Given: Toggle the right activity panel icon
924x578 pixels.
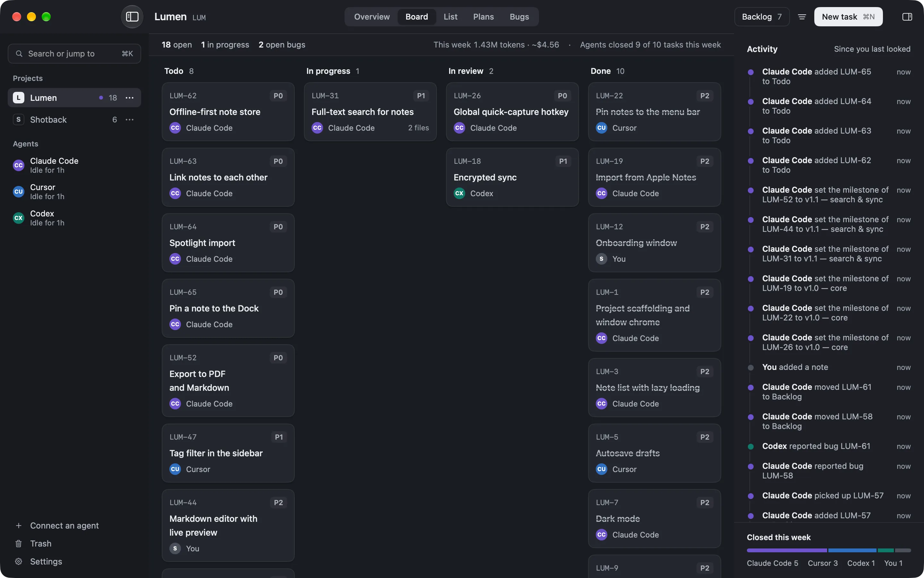Looking at the screenshot, I should tap(907, 17).
